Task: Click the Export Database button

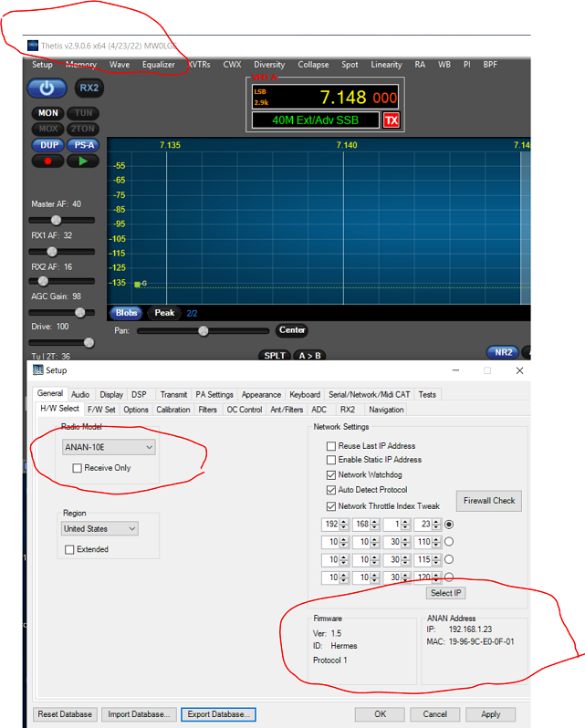Action: [x=219, y=714]
